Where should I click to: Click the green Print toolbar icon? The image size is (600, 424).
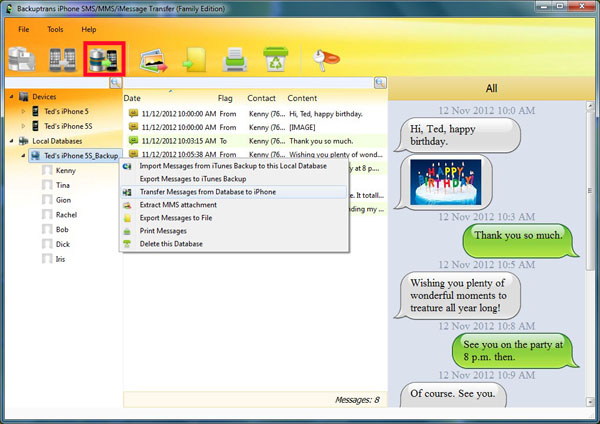point(235,59)
